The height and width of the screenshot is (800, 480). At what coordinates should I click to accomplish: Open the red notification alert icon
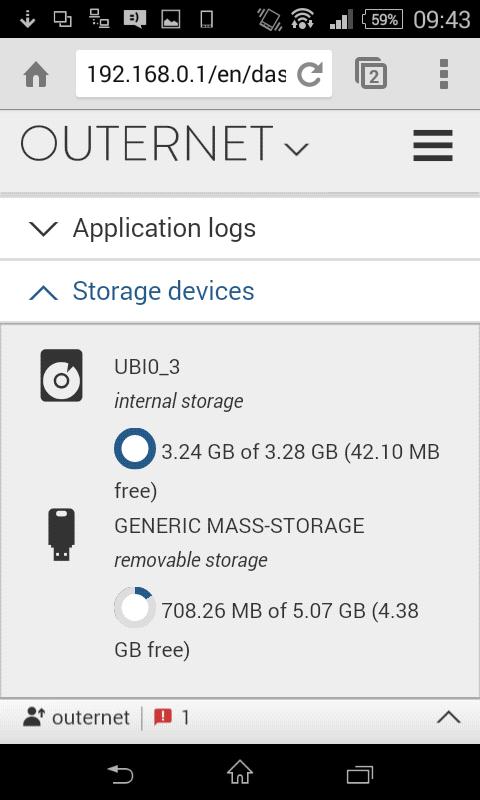[x=163, y=717]
